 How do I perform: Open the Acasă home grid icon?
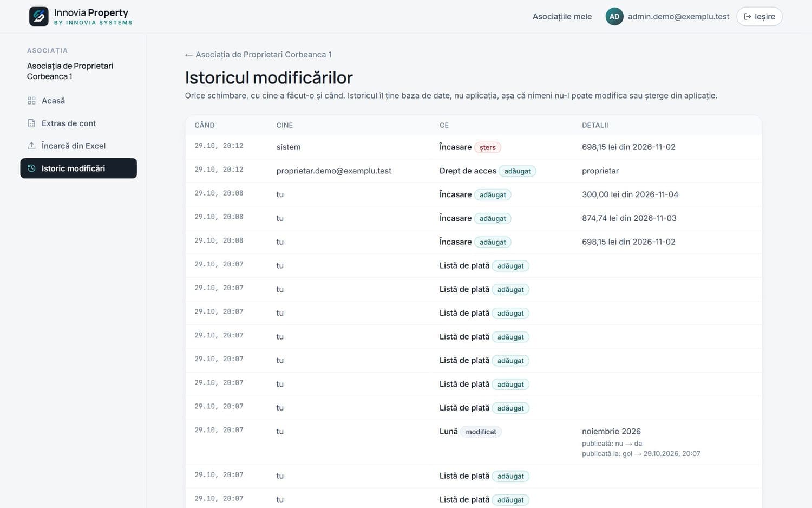pos(31,101)
